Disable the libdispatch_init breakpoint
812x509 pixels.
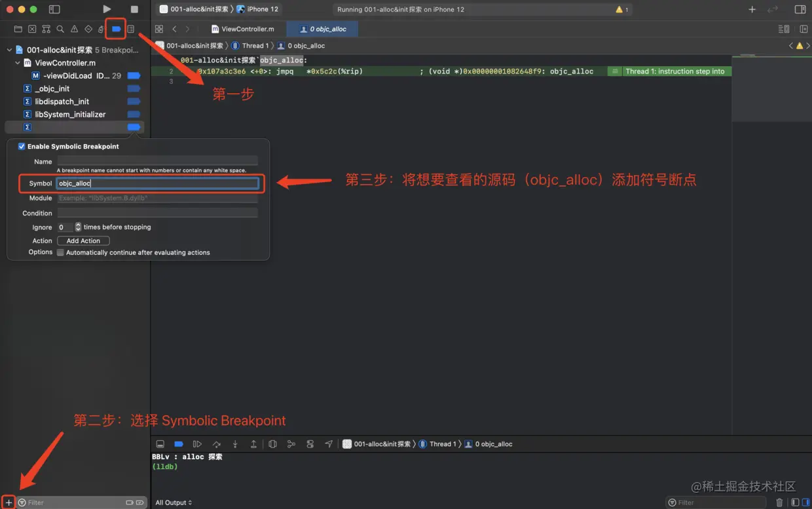pyautogui.click(x=134, y=102)
